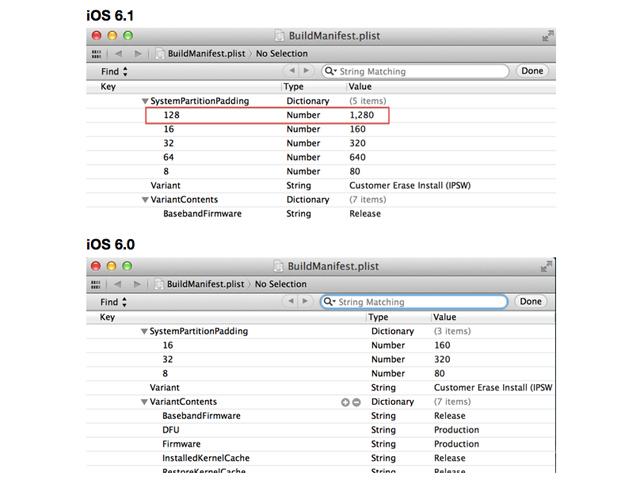
Task: Click value 640 in iOS 6.1 window
Action: tap(357, 158)
